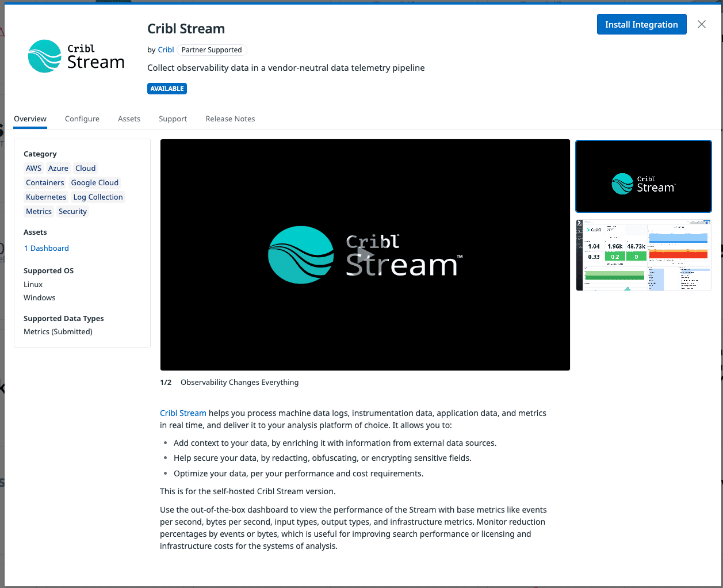Click the Security category tag
Screen dimensions: 723x588
pyautogui.click(x=72, y=211)
